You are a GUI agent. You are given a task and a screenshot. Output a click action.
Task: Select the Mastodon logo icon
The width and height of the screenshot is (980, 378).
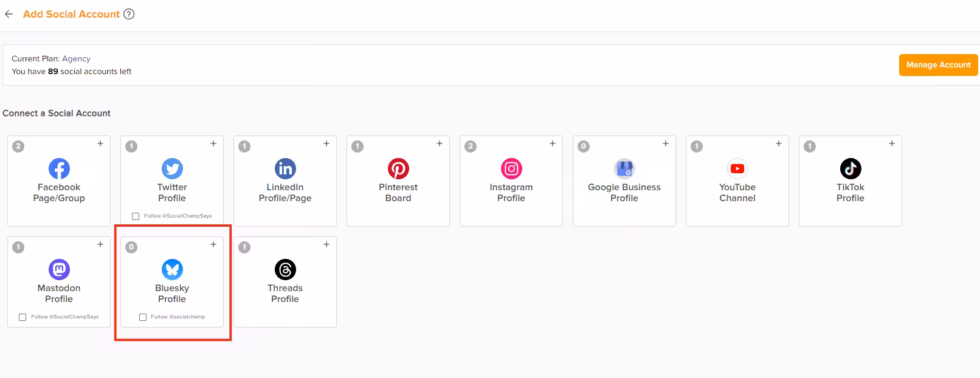pos(59,269)
